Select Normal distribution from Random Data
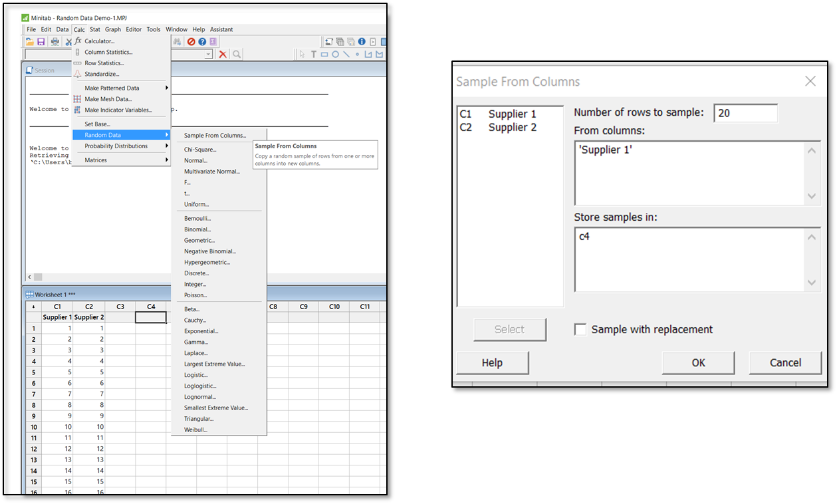This screenshot has width=837, height=504. pyautogui.click(x=195, y=160)
